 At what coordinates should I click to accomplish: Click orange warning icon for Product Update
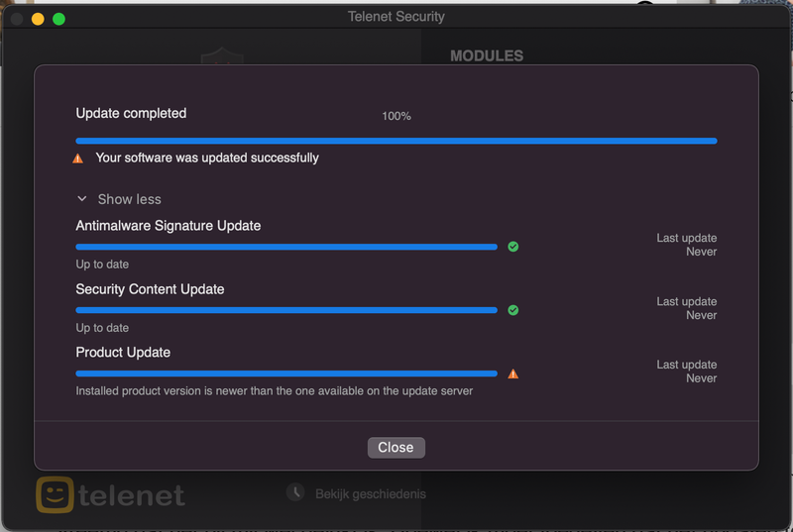tap(512, 373)
